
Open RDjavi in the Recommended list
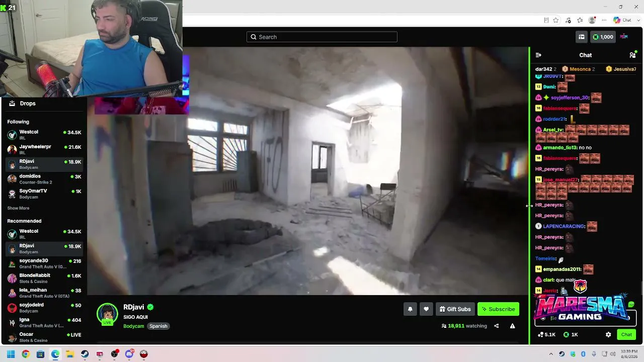tap(44, 249)
